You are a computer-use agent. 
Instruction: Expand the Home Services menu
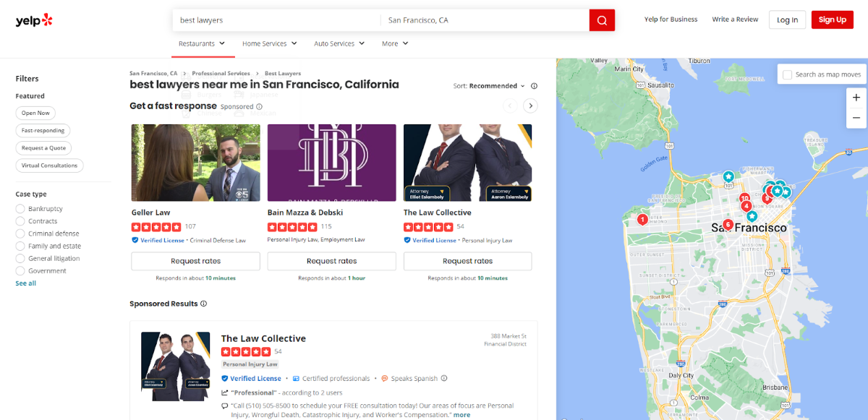[x=270, y=43]
